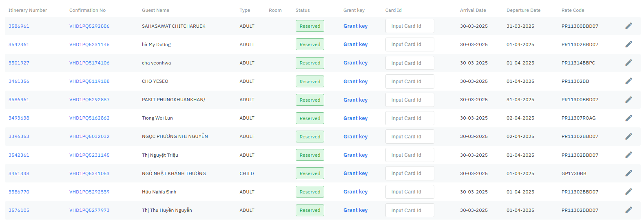Grant key for Tiong Wei Lun

pos(355,118)
